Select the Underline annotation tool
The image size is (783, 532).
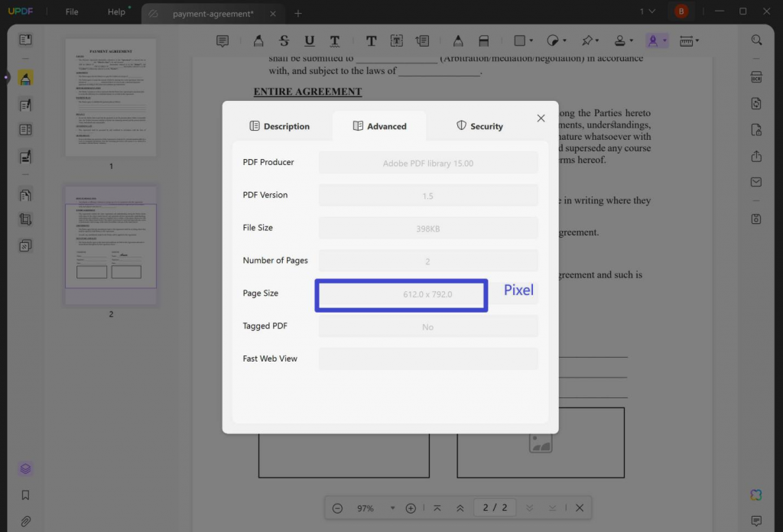coord(309,41)
